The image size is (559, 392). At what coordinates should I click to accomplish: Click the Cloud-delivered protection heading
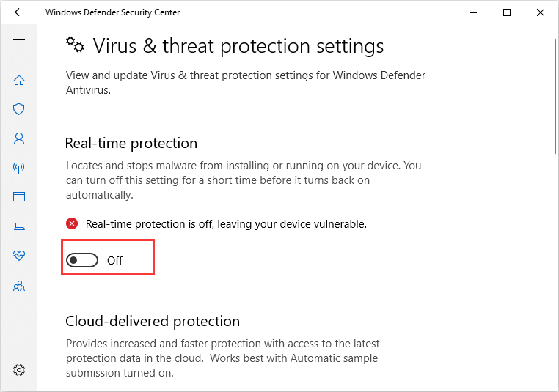[153, 321]
